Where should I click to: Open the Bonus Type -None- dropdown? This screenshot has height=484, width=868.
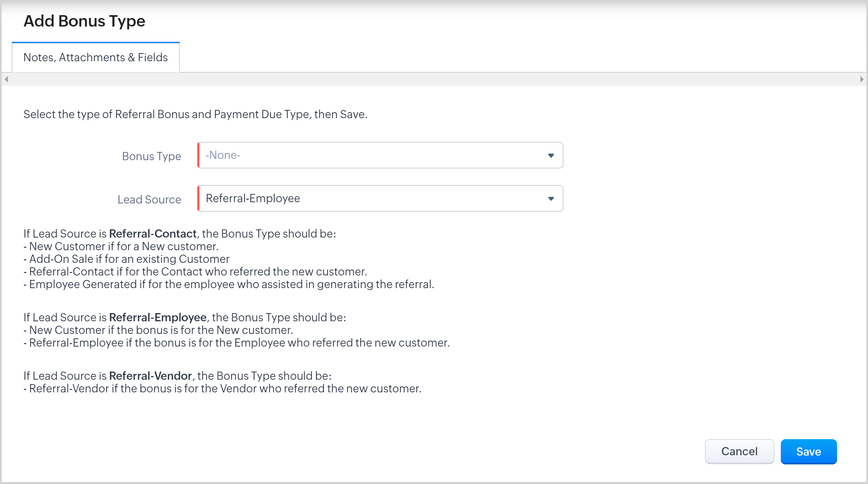[x=371, y=155]
